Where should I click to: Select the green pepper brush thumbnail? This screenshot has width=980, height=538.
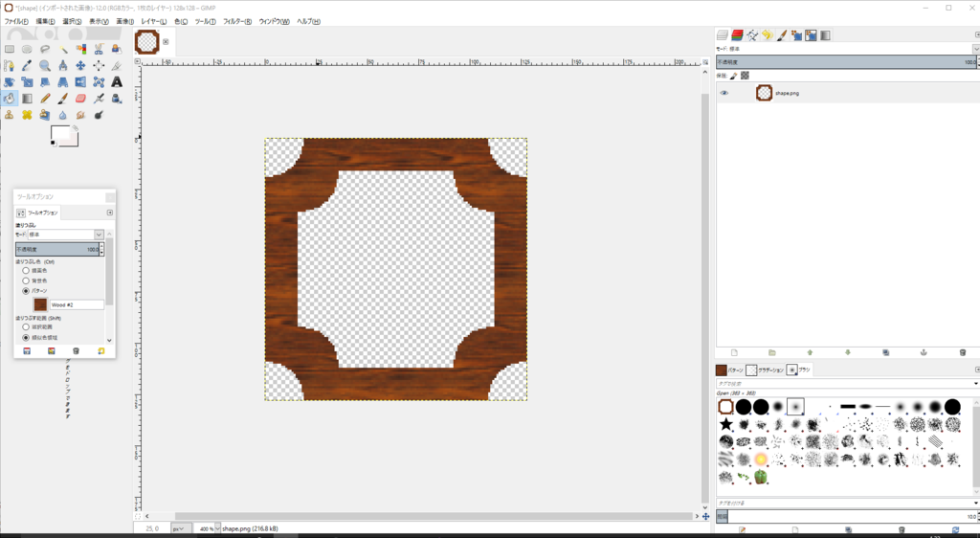(761, 477)
